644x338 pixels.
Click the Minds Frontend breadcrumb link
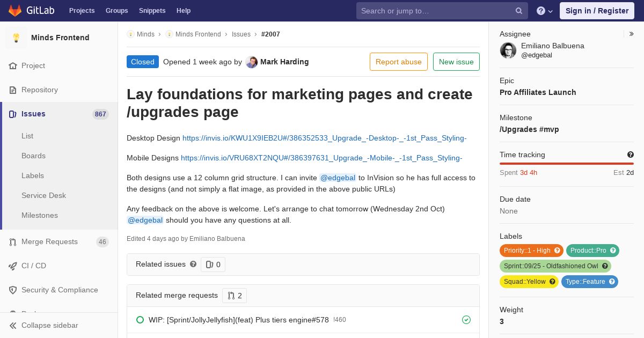tap(198, 34)
